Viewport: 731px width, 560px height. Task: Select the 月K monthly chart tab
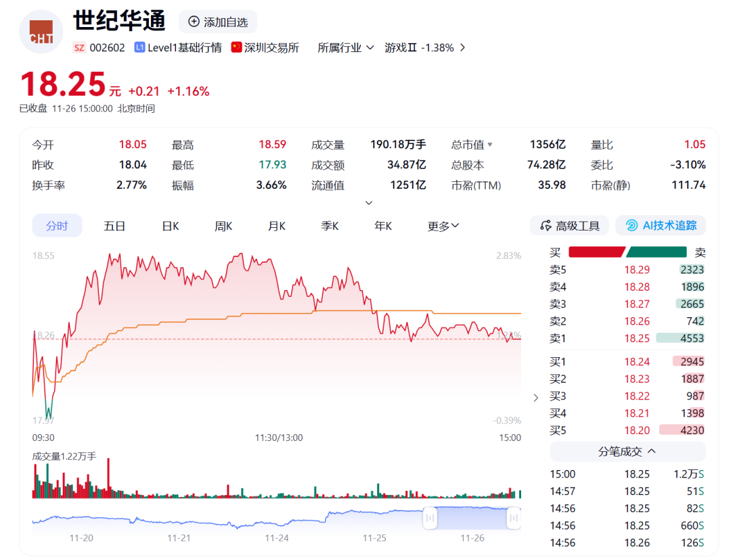(x=276, y=226)
